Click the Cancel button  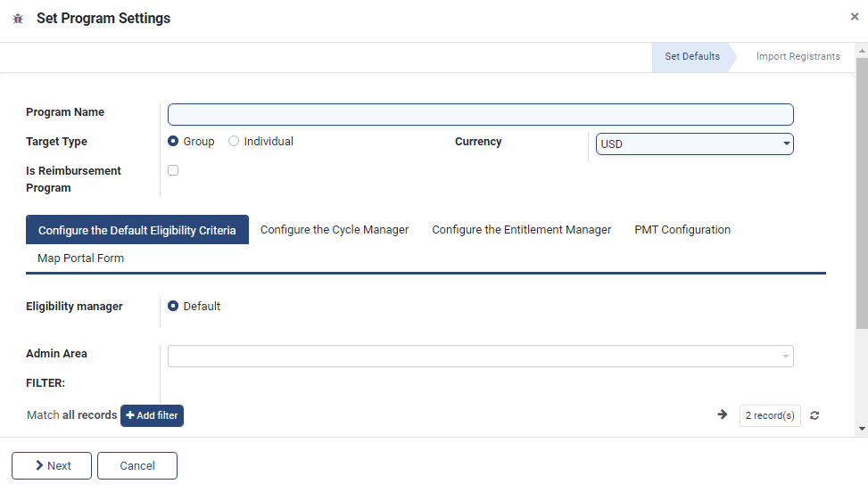coord(137,466)
